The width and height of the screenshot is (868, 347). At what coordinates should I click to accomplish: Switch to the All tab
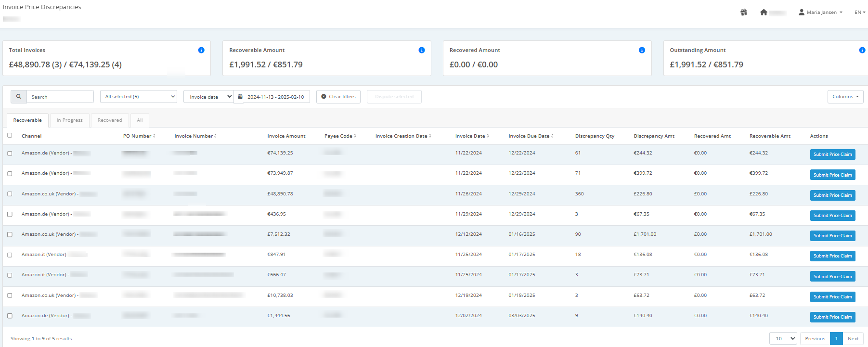coord(140,120)
